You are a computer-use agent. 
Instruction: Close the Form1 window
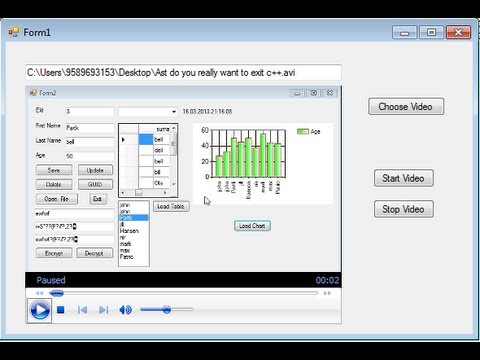tap(458, 33)
